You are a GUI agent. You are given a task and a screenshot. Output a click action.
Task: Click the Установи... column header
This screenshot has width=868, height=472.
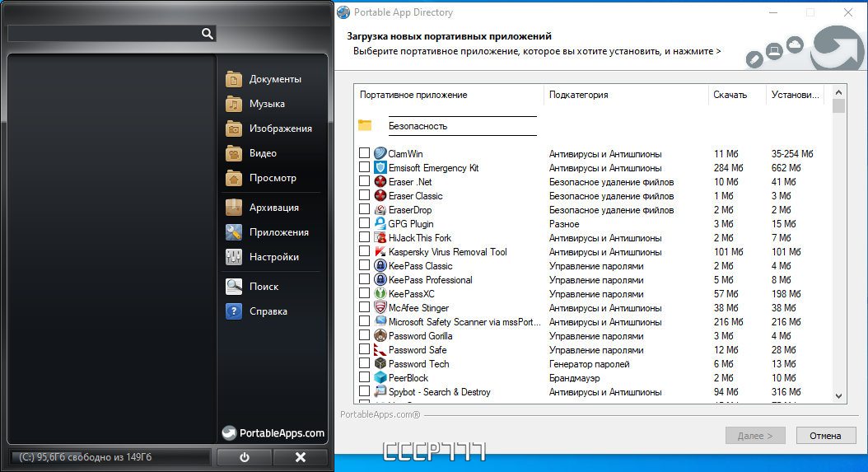tap(795, 95)
